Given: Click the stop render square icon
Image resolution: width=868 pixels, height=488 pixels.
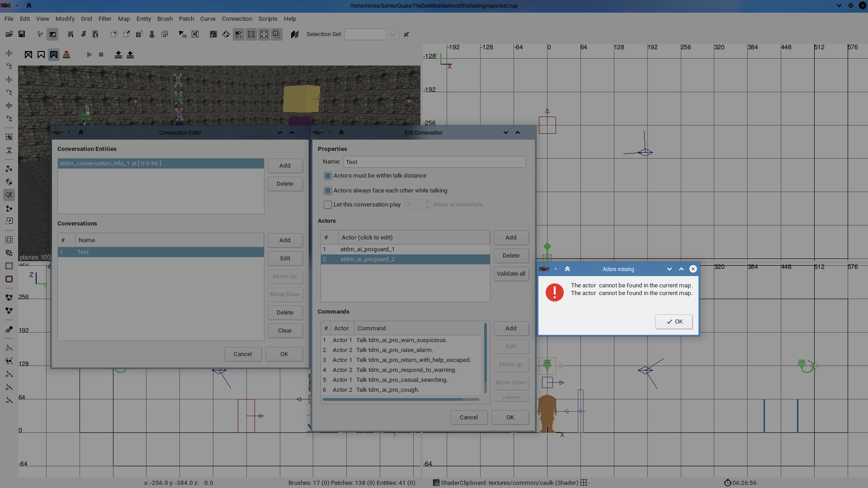Looking at the screenshot, I should pyautogui.click(x=101, y=55).
